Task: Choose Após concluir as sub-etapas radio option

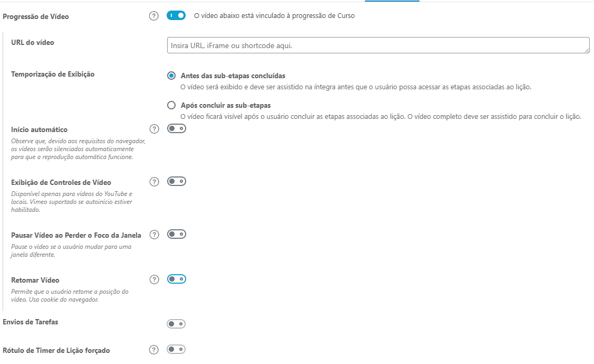Action: pos(171,105)
